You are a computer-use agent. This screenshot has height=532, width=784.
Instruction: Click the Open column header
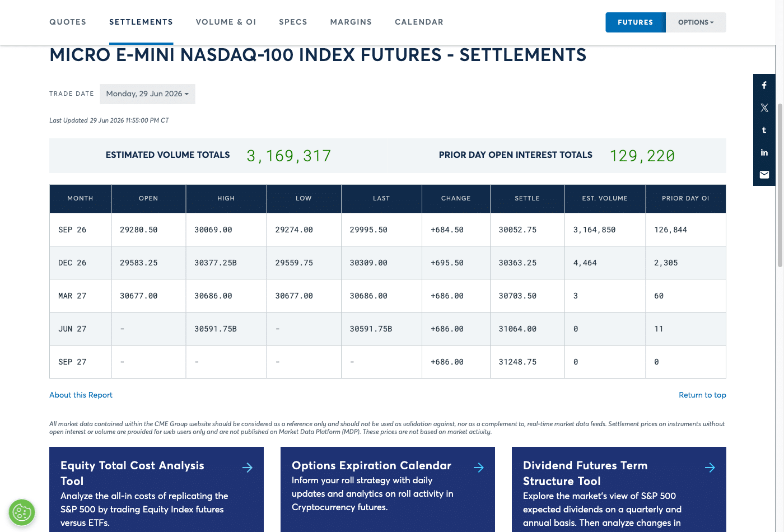pyautogui.click(x=148, y=198)
